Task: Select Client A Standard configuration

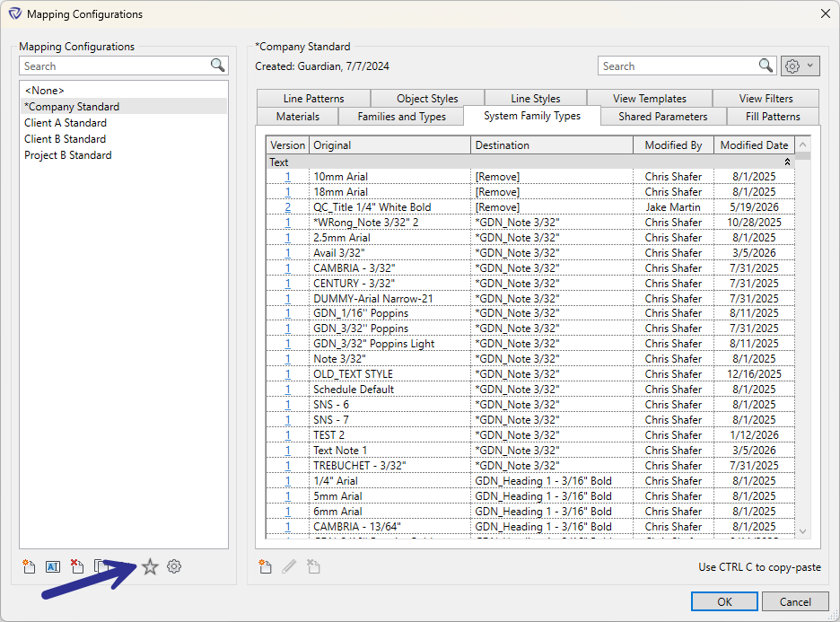Action: pos(124,123)
